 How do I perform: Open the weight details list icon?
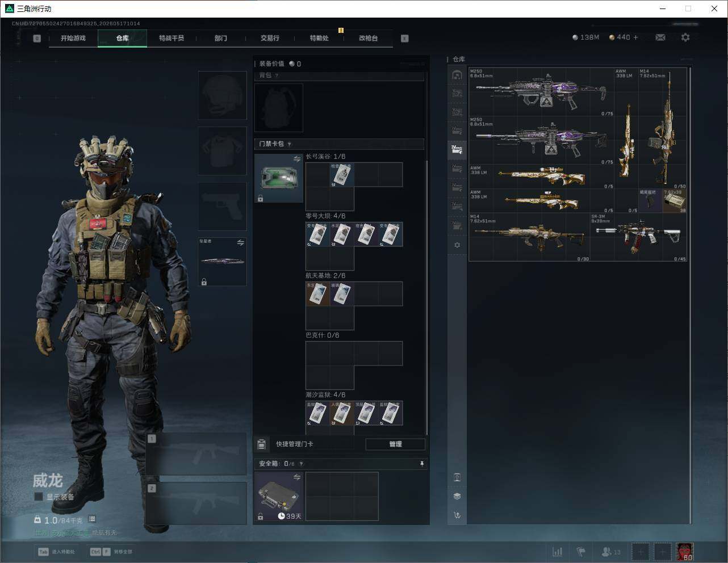coord(92,519)
